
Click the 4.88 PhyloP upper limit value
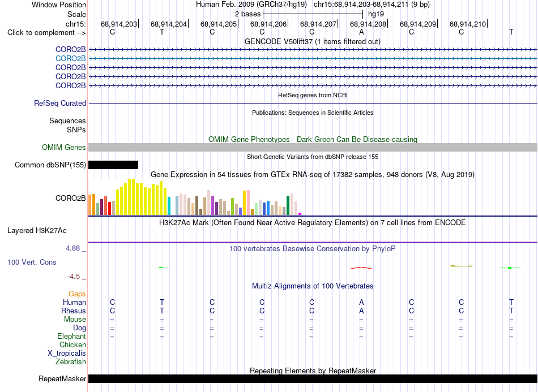click(73, 248)
